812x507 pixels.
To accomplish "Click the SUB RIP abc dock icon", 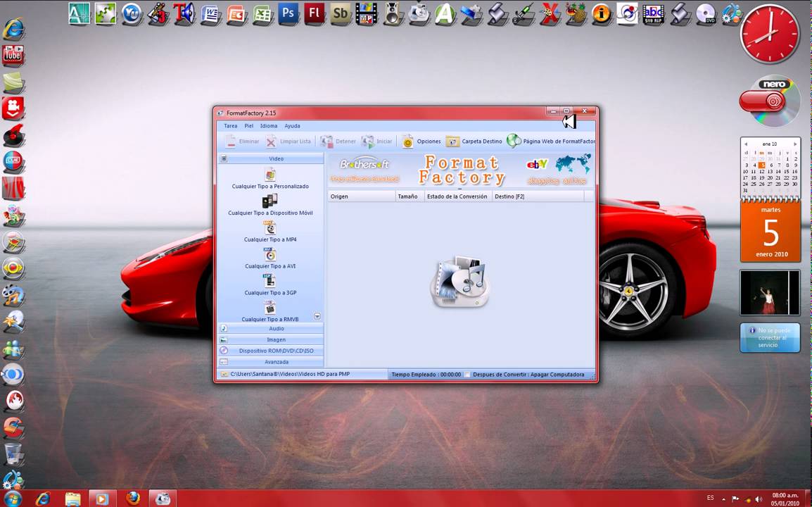I will click(654, 14).
